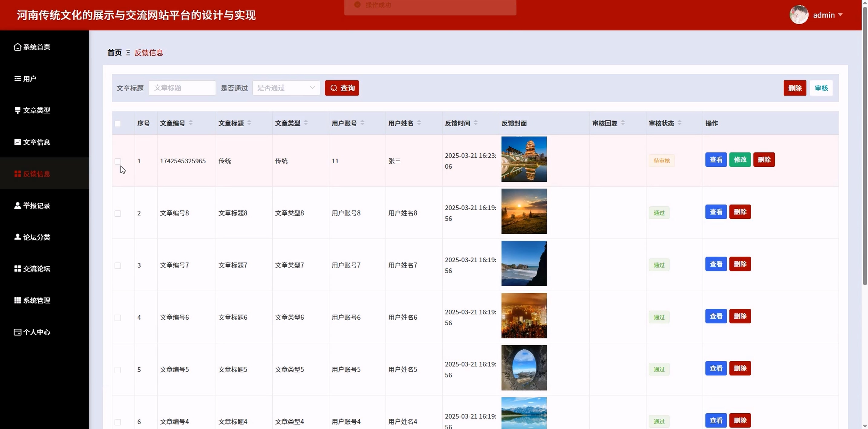This screenshot has width=868, height=429.
Task: Click the 系统首页 home icon
Action: pos(18,47)
